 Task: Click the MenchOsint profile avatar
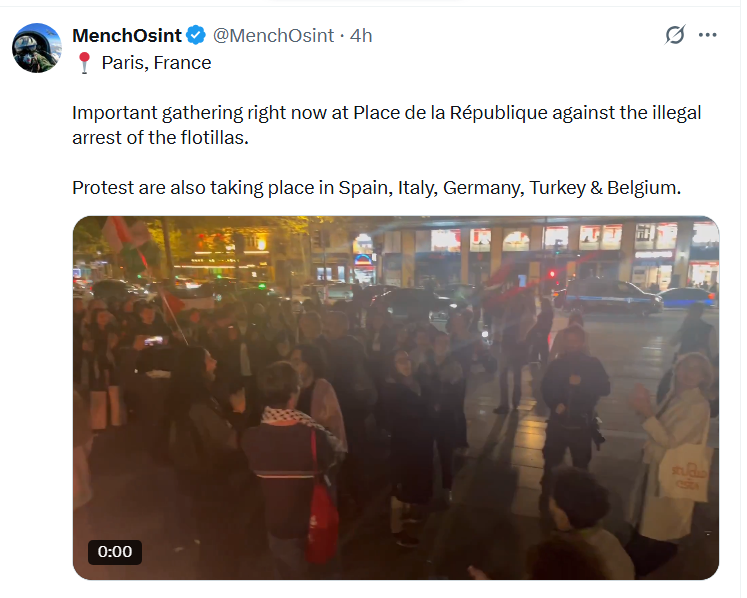[37, 47]
